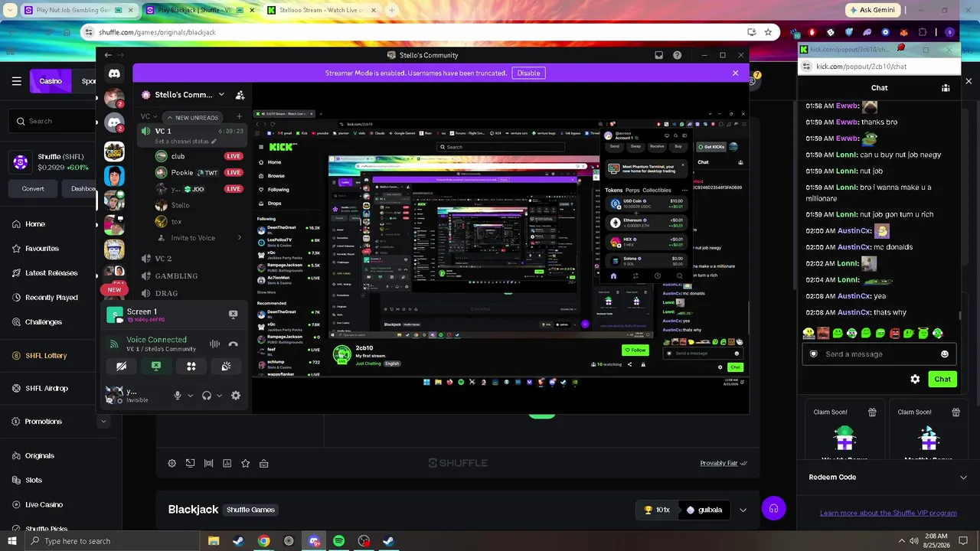980x551 pixels.
Task: Open Kick chat settings gear
Action: click(915, 379)
